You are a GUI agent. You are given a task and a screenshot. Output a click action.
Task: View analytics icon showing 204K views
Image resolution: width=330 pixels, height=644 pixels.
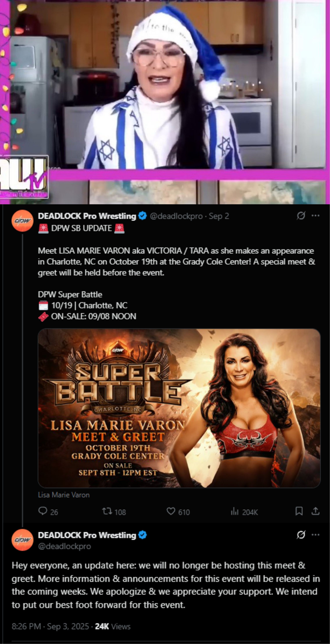(x=235, y=512)
